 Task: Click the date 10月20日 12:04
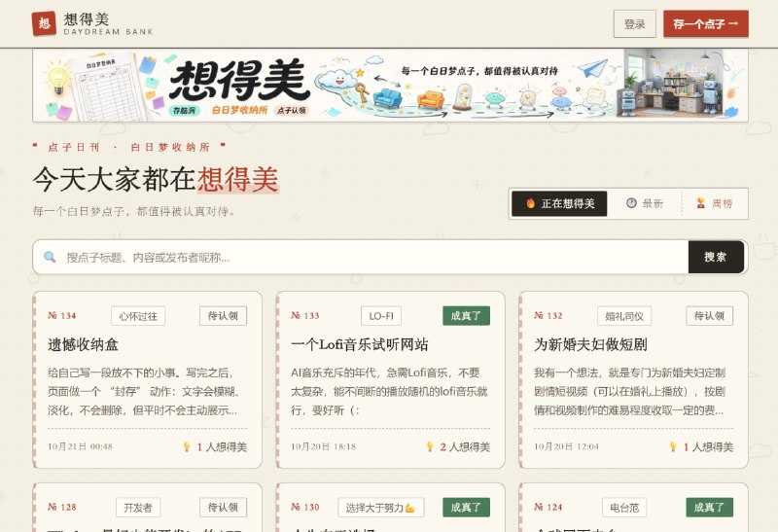pyautogui.click(x=566, y=446)
